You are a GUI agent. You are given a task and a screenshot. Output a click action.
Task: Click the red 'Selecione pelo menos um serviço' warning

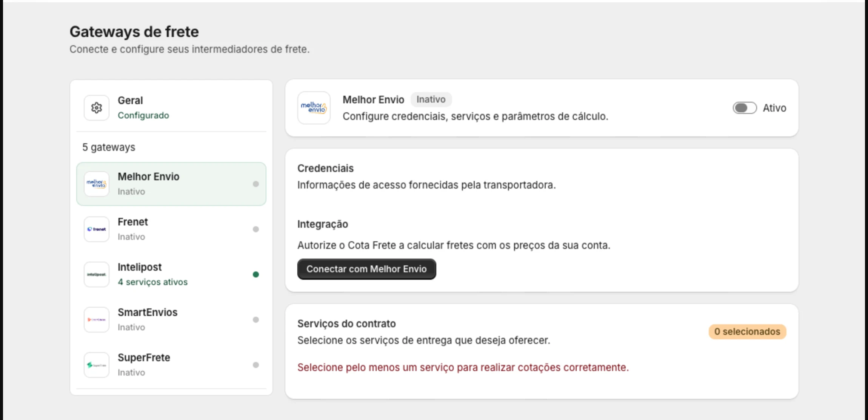463,367
